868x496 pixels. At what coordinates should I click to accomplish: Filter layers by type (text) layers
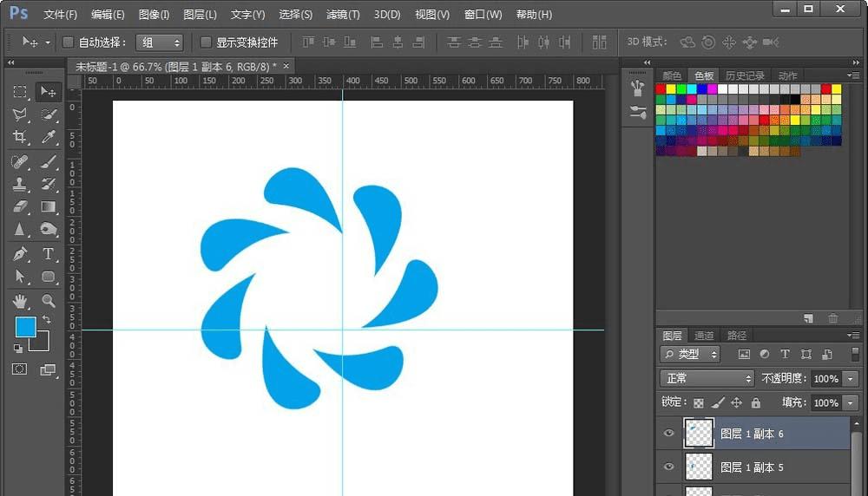pos(785,355)
